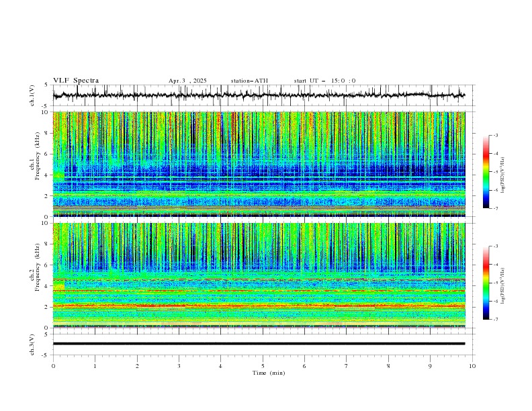Click the ch.1 spectrogram color scale bar
Viewport: 532px width, 411px height.
click(x=486, y=172)
